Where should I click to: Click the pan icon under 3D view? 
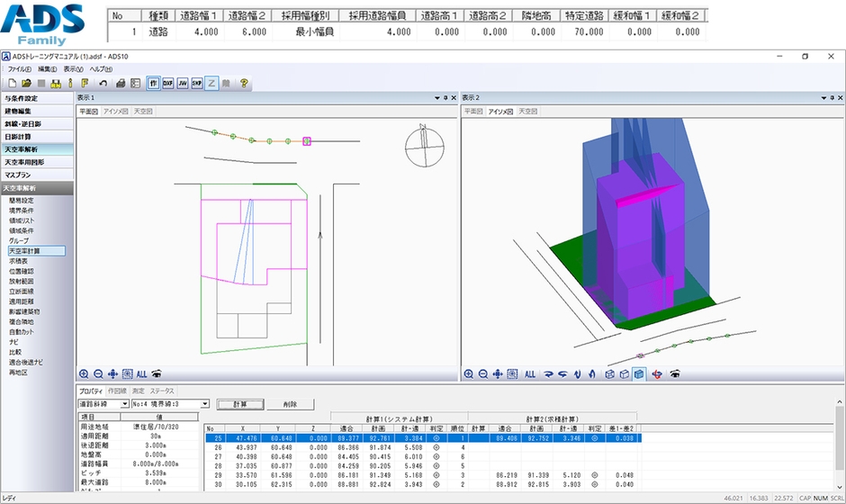pos(499,373)
